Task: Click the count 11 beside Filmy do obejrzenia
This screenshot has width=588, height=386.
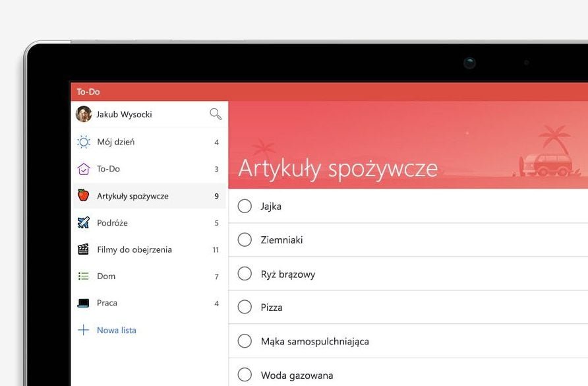Action: pos(216,249)
